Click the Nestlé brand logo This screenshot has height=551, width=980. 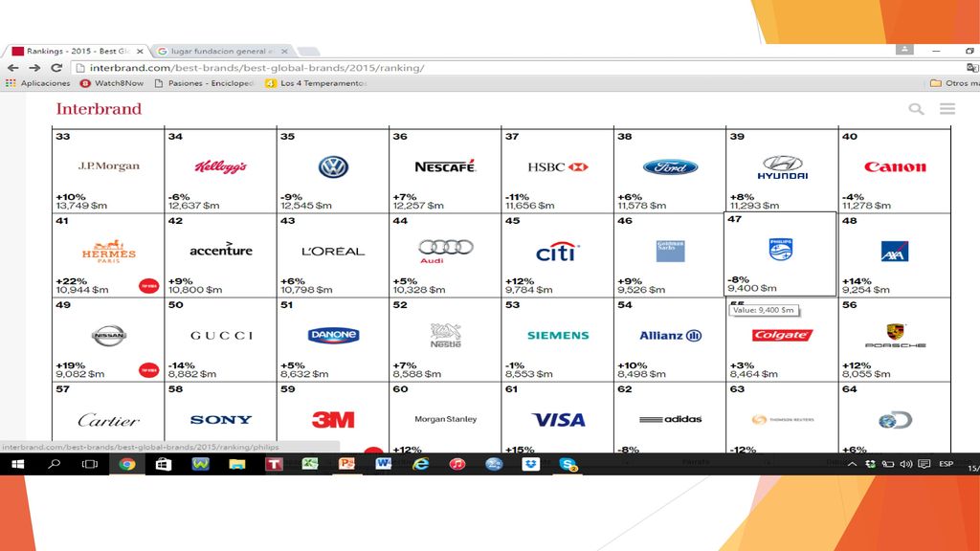(x=445, y=336)
